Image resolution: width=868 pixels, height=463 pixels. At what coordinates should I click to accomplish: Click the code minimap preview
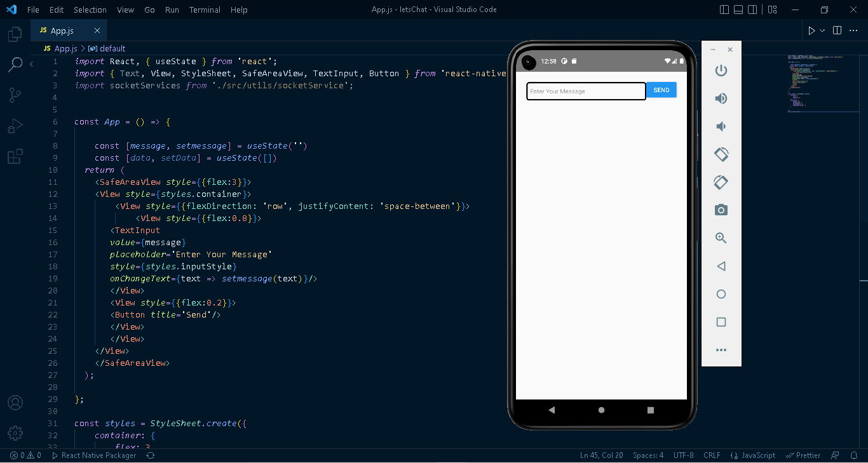[824, 83]
